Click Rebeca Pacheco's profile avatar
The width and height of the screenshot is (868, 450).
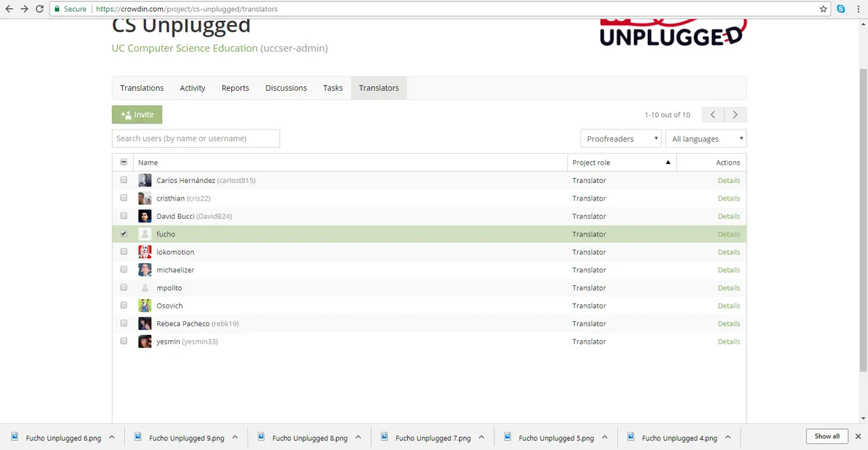click(144, 323)
